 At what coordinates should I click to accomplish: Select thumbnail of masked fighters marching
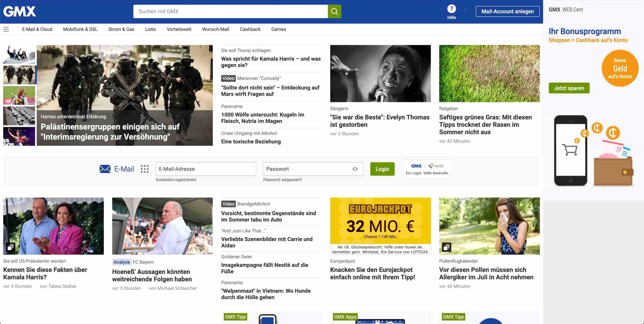click(19, 75)
